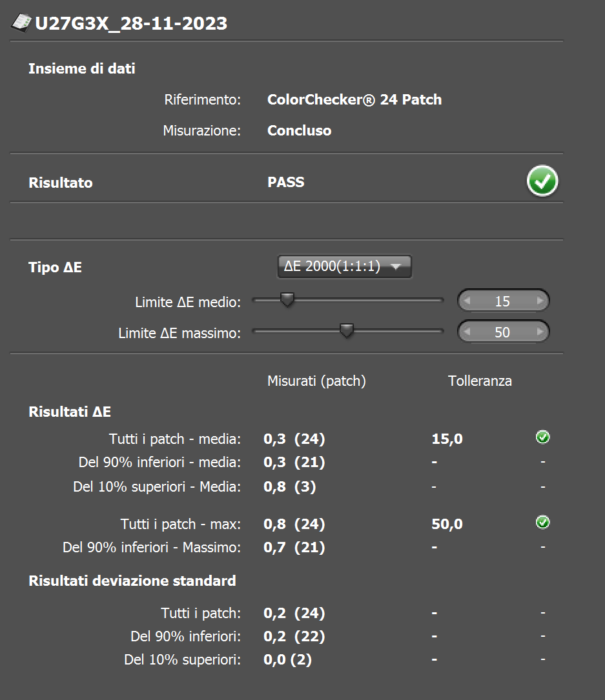The width and height of the screenshot is (605, 700).
Task: Click measured value for Tutti i patch - max
Action: tap(294, 524)
